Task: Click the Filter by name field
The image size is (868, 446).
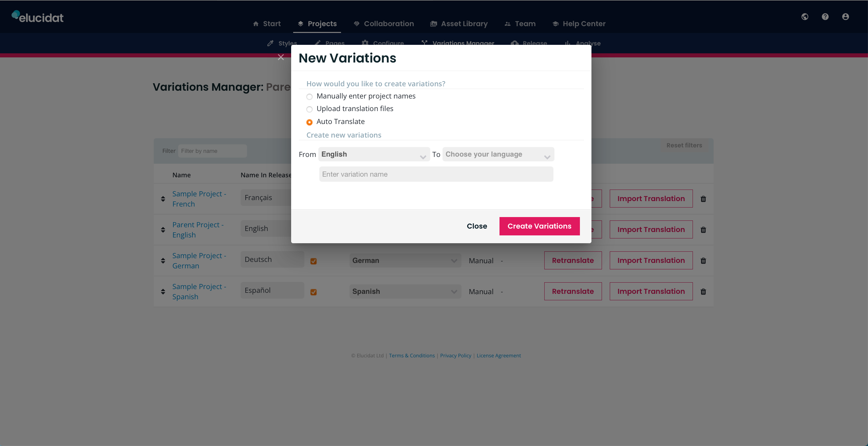Action: click(212, 151)
